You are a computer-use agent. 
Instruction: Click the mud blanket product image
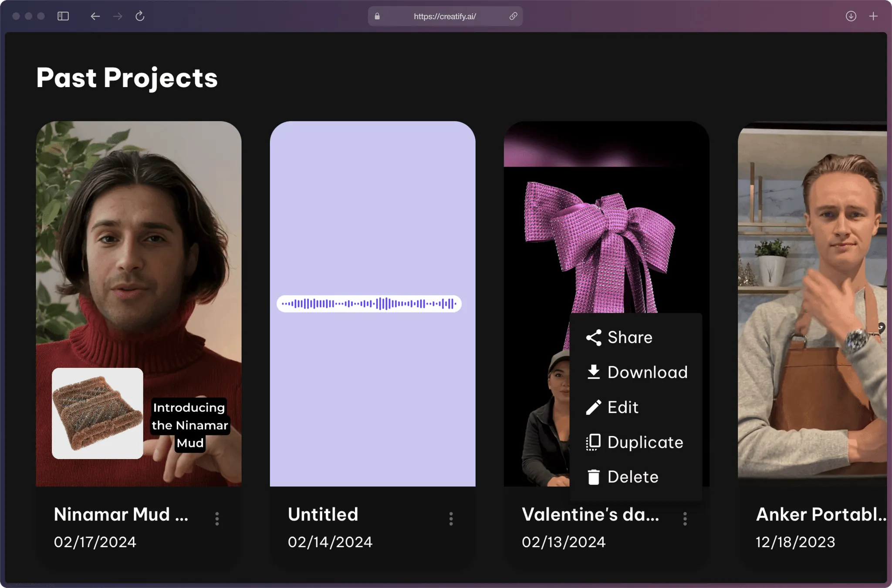point(98,413)
